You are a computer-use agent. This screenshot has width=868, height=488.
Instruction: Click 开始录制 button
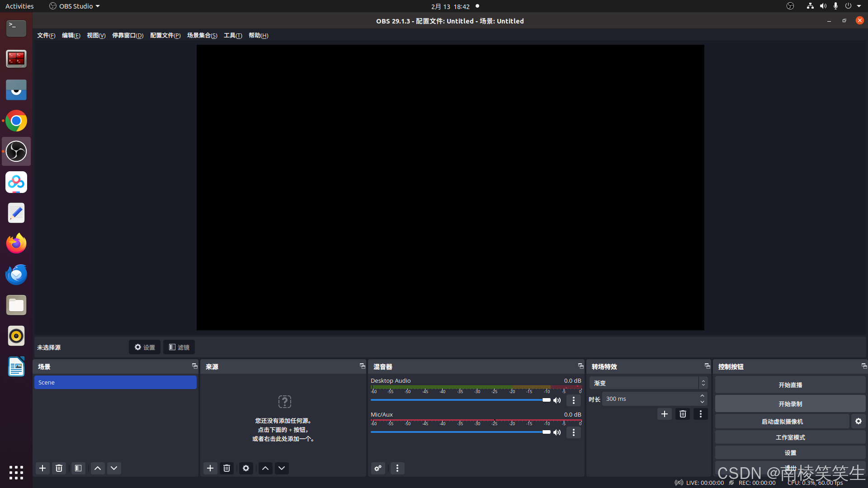point(790,404)
